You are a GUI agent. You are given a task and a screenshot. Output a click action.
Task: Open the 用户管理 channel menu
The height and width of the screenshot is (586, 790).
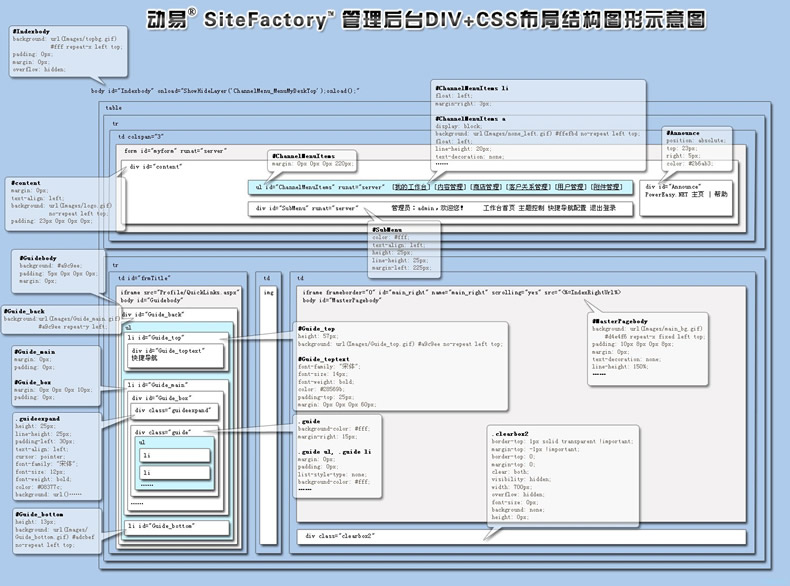(570, 187)
